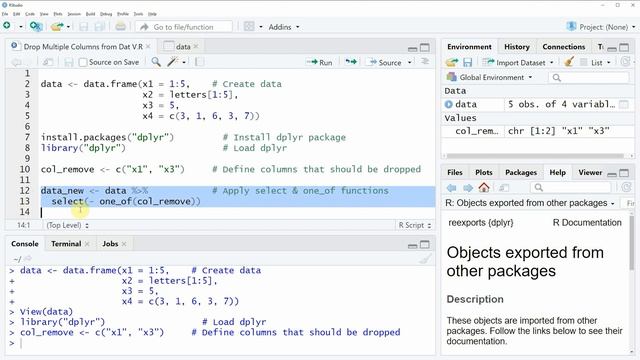This screenshot has width=640, height=360.
Task: Close the Jobs tab
Action: (x=124, y=244)
